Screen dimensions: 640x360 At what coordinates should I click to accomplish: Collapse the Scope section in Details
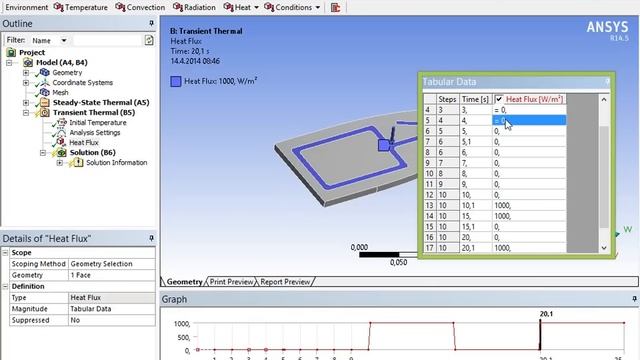tap(5, 253)
